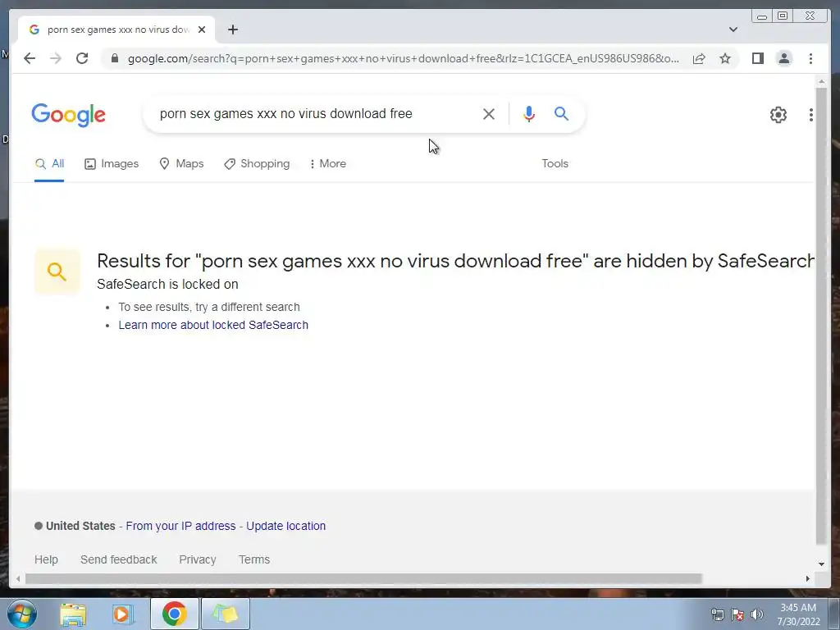Open Google page options three dots
This screenshot has height=630, width=840.
coord(810,115)
